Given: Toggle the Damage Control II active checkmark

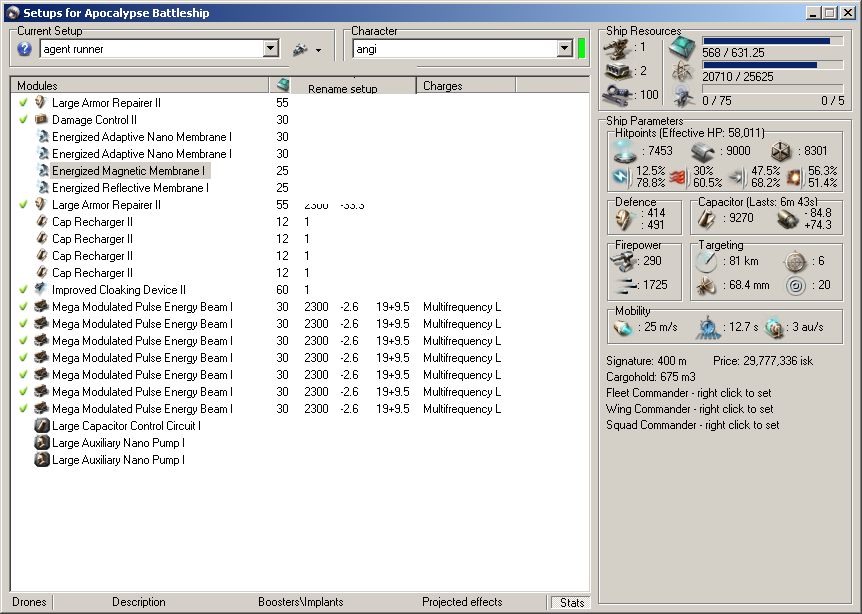Looking at the screenshot, I should point(23,120).
